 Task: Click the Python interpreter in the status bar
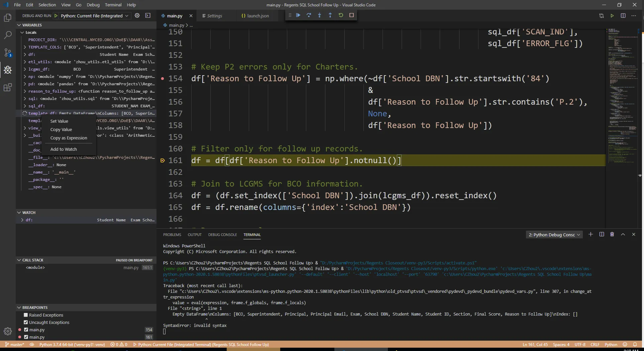72,344
